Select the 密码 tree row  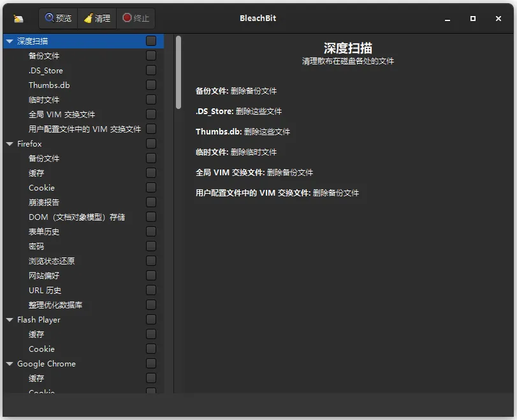pyautogui.click(x=83, y=246)
